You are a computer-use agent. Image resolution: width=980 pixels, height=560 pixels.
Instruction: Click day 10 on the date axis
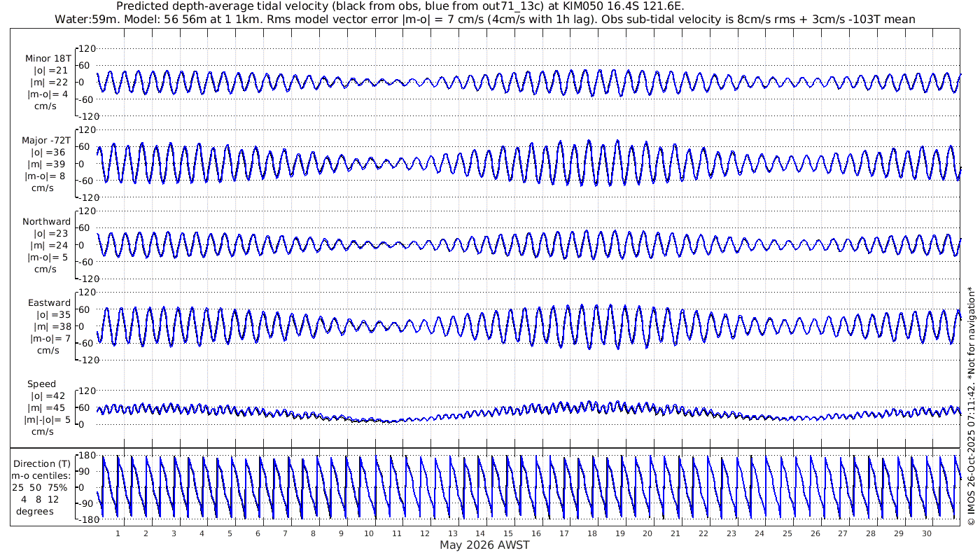pos(369,533)
